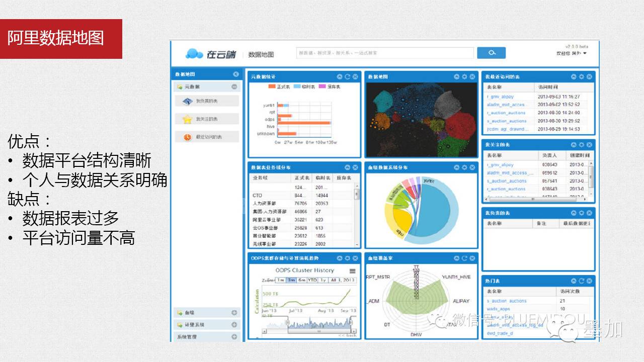Sort by 访问次数 column header

coord(575,292)
